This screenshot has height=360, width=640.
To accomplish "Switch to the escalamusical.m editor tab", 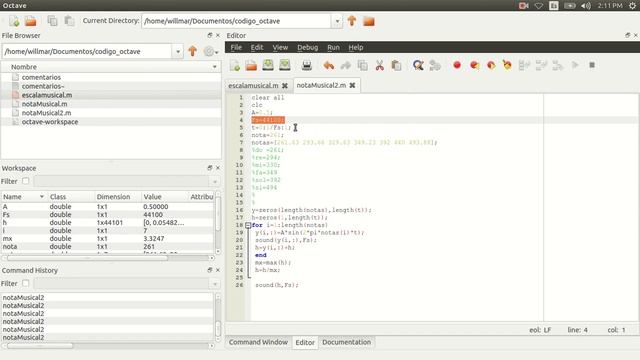I will [253, 85].
